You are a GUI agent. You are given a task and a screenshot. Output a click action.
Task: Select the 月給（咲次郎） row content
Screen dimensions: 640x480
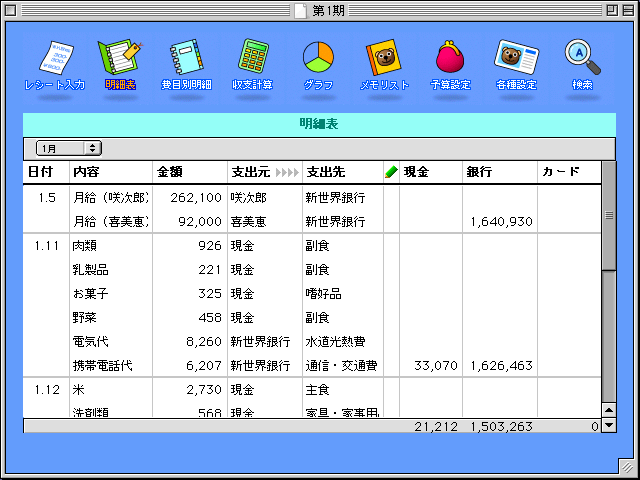pos(111,198)
